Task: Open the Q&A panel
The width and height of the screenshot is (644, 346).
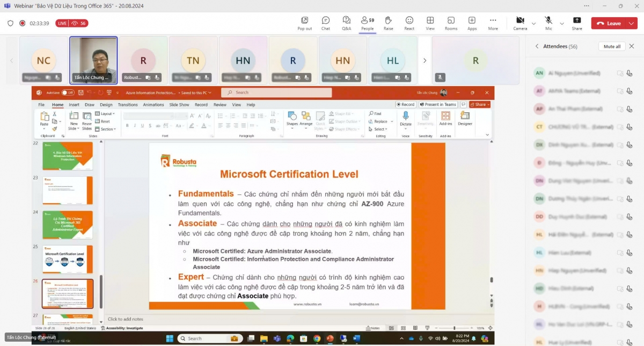Action: tap(347, 23)
